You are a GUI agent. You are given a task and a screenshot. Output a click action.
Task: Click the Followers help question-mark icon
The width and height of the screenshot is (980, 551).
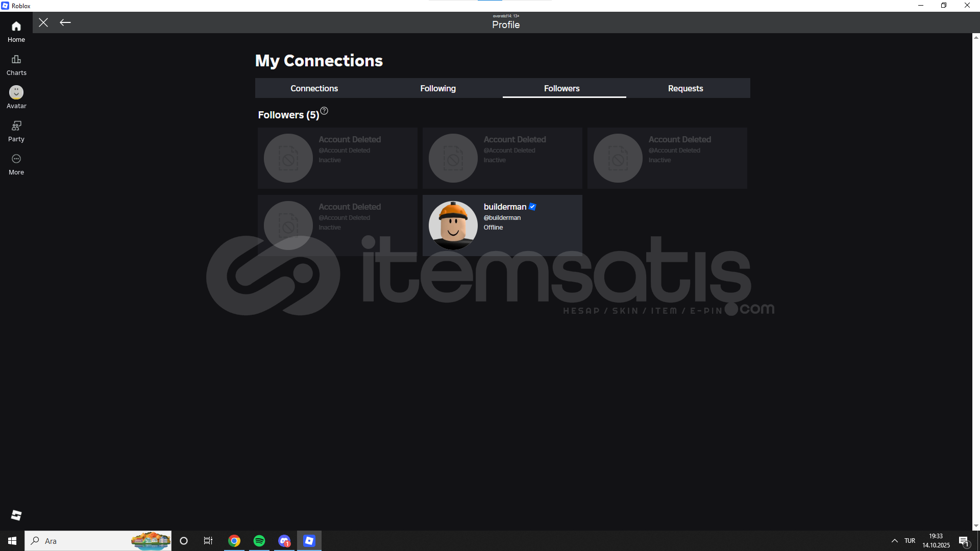pos(324,111)
